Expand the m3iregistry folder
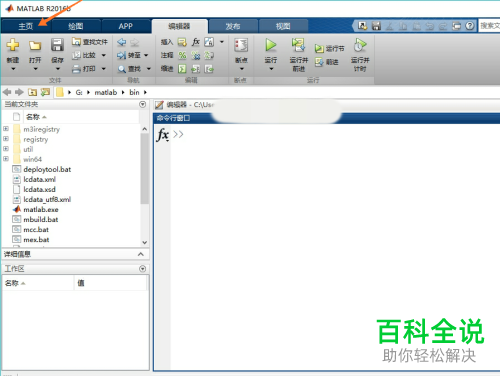The width and height of the screenshot is (500, 376). (x=6, y=129)
